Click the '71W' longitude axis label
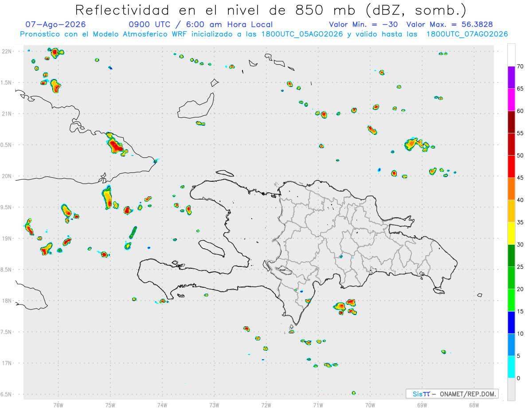Screen dimensions: 532x411 coord(318,404)
